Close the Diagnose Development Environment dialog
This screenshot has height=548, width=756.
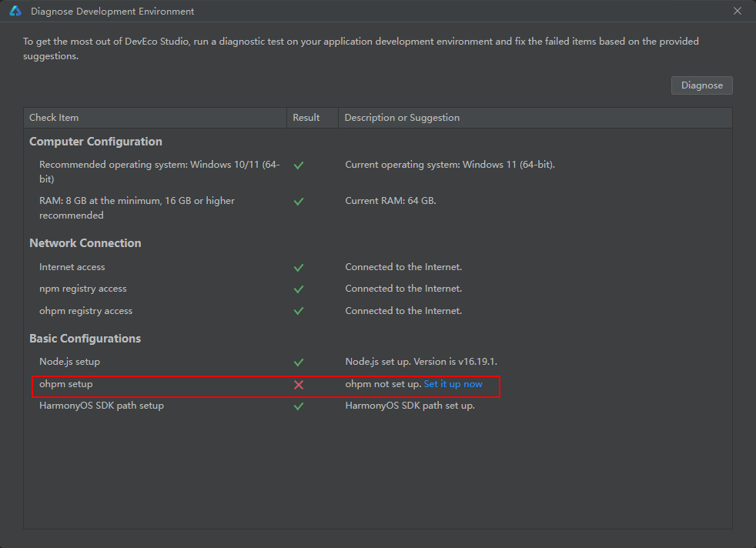tap(738, 11)
